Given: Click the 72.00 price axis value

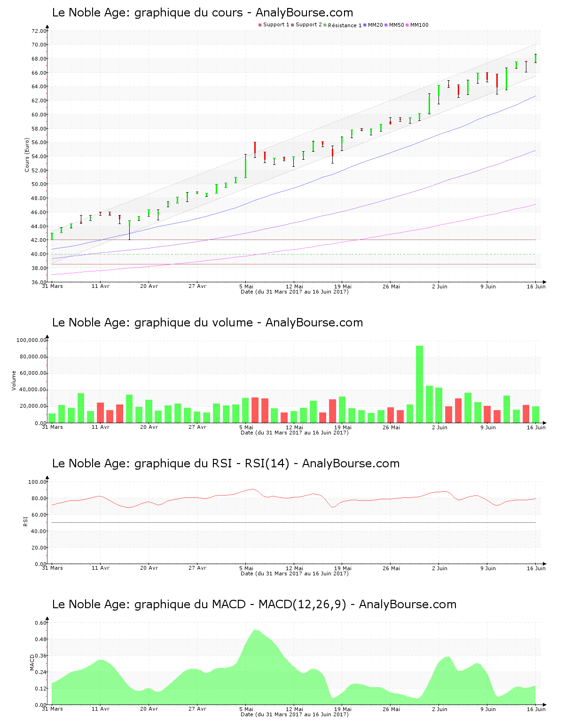Looking at the screenshot, I should 39,31.
